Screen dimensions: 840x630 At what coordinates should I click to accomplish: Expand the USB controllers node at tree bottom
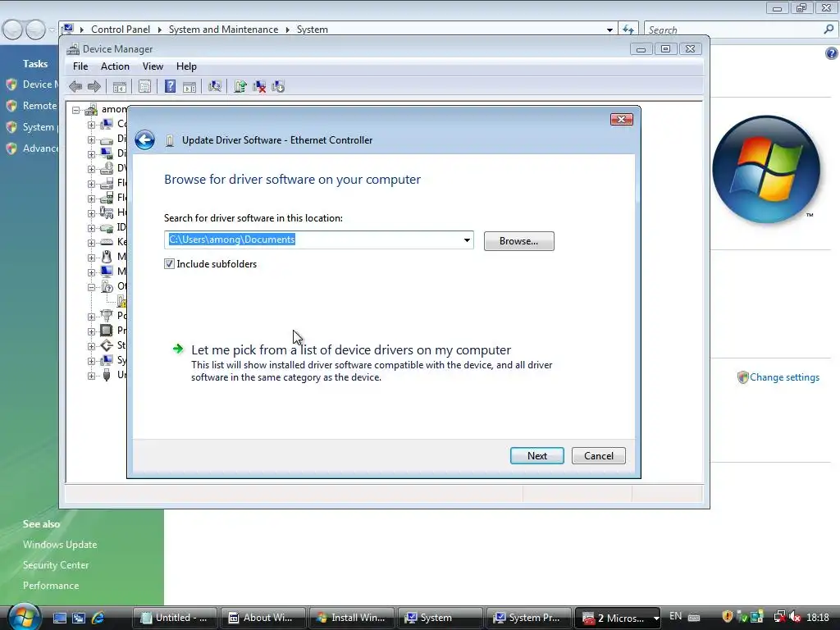(92, 376)
